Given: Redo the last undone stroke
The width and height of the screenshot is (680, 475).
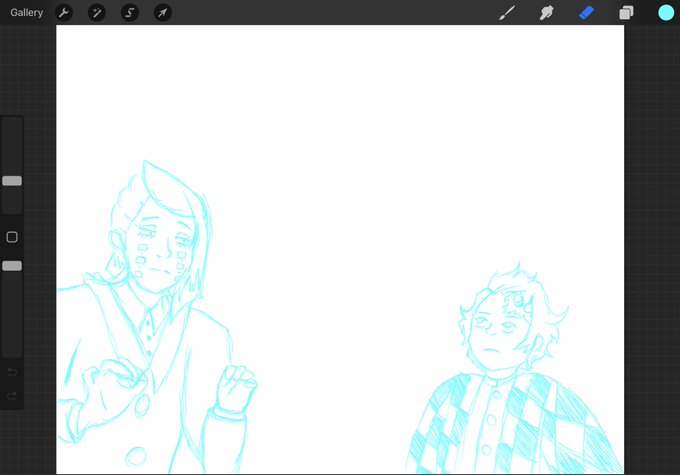Looking at the screenshot, I should 12,396.
